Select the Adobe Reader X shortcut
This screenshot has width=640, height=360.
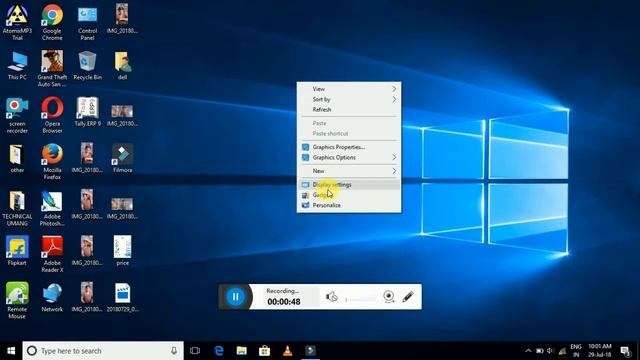point(52,255)
